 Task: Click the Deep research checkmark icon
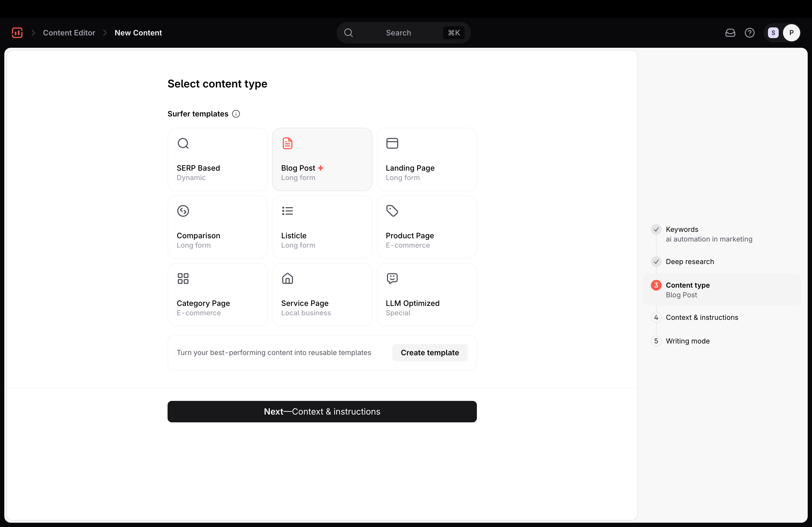tap(656, 261)
